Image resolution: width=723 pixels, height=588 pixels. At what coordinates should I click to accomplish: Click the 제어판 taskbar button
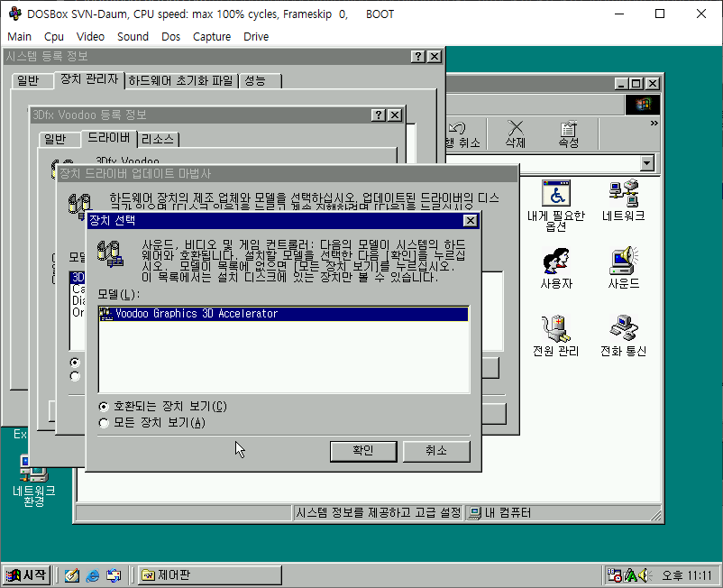[x=210, y=575]
